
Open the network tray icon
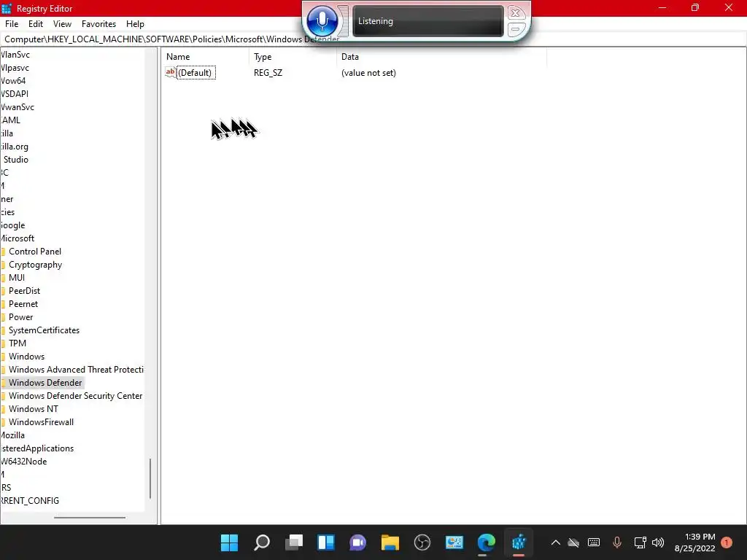[x=640, y=542]
